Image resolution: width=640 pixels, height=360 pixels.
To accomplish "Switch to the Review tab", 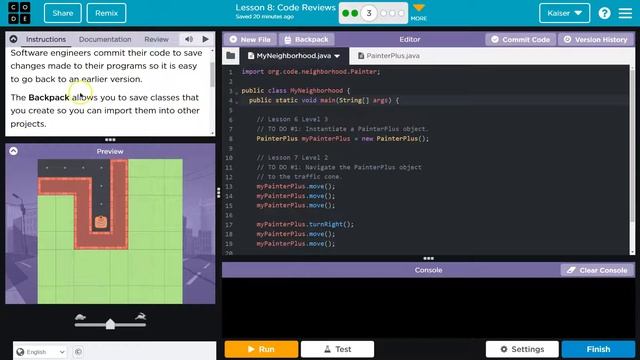I will pyautogui.click(x=156, y=39).
